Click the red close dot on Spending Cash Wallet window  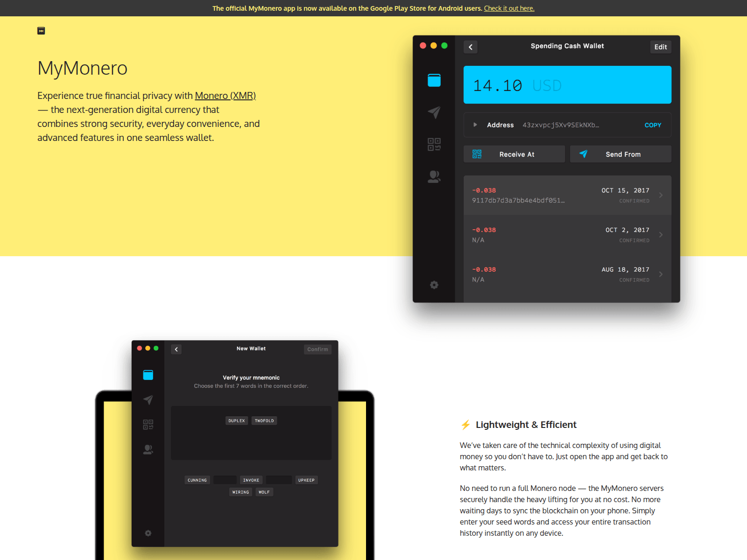coord(423,45)
